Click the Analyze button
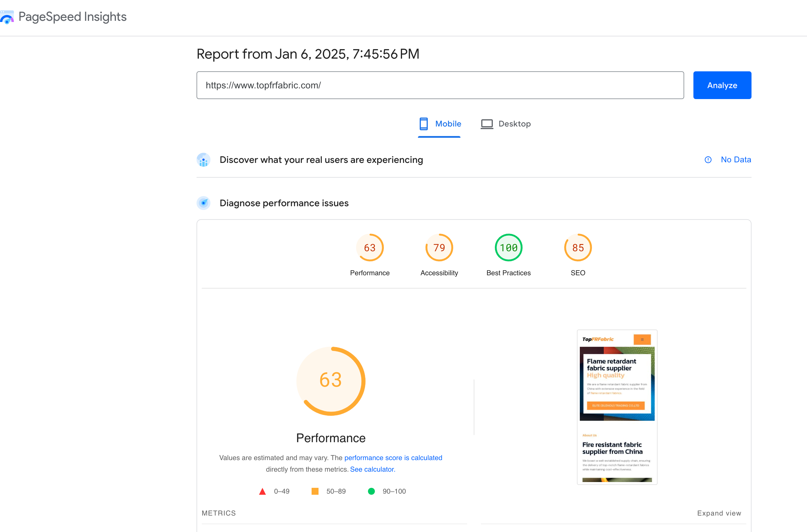807x532 pixels. click(x=722, y=85)
